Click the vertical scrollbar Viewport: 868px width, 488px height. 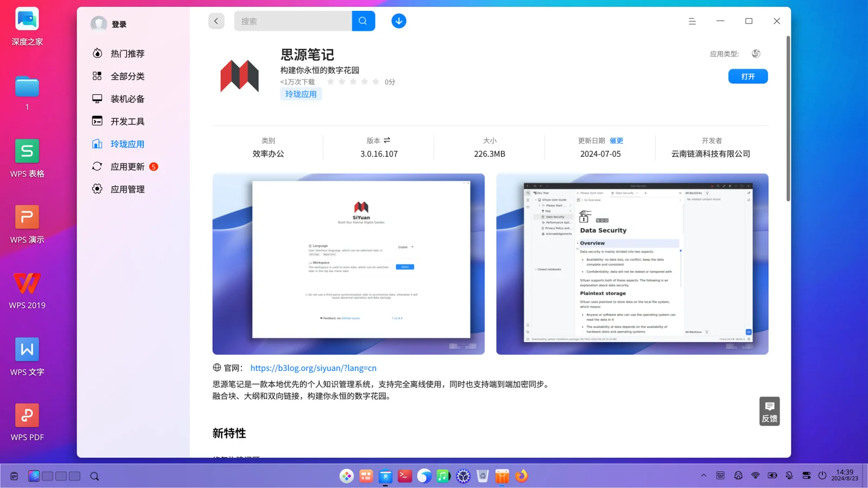coord(788,119)
